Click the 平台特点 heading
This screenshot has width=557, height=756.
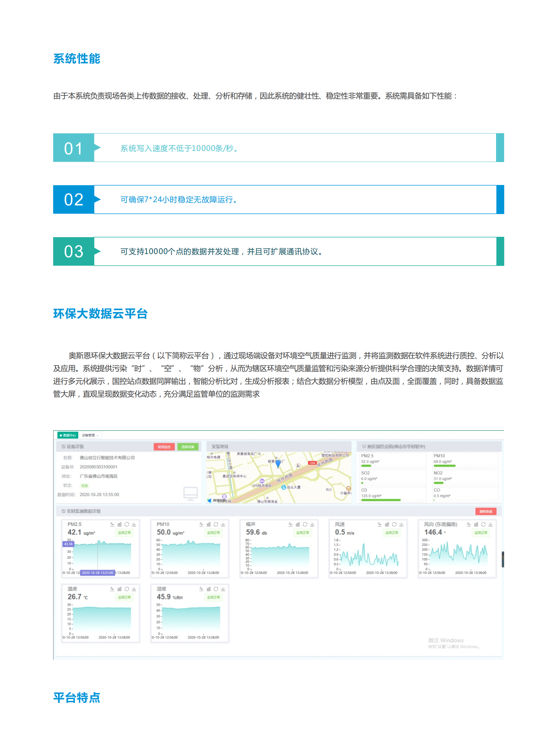coord(76,697)
